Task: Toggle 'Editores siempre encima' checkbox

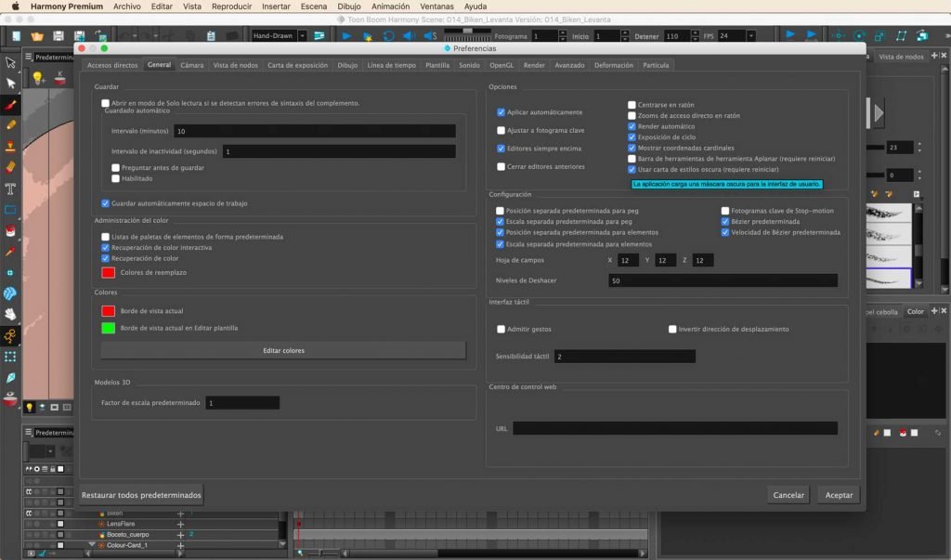Action: (x=501, y=148)
